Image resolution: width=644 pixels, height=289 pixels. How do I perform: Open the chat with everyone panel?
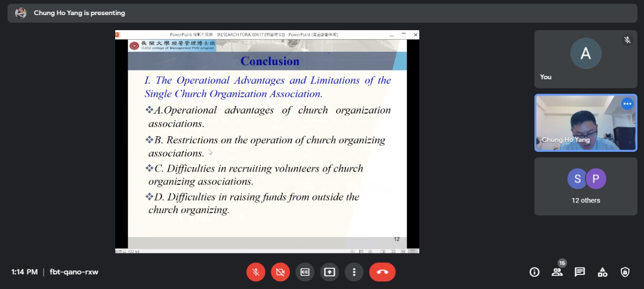click(580, 272)
